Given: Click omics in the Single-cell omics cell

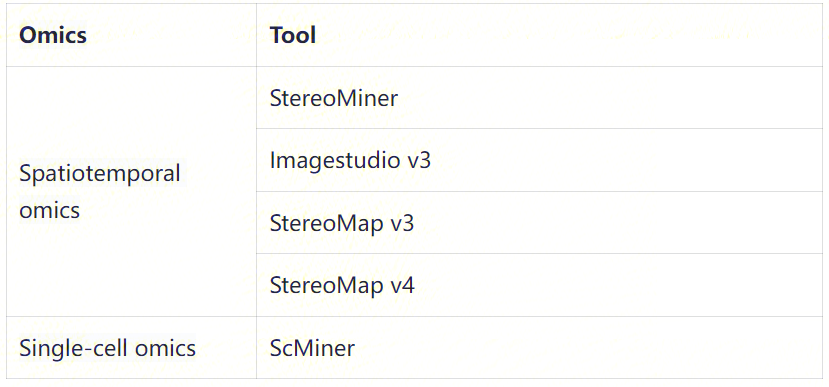Looking at the screenshot, I should click(x=165, y=349).
